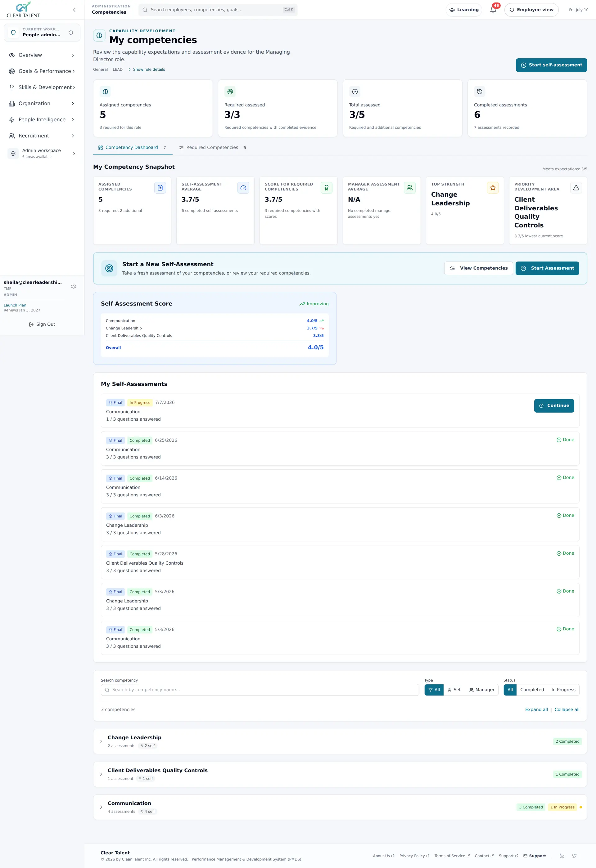This screenshot has height=868, width=596.
Task: Set status filter to All
Action: click(510, 690)
